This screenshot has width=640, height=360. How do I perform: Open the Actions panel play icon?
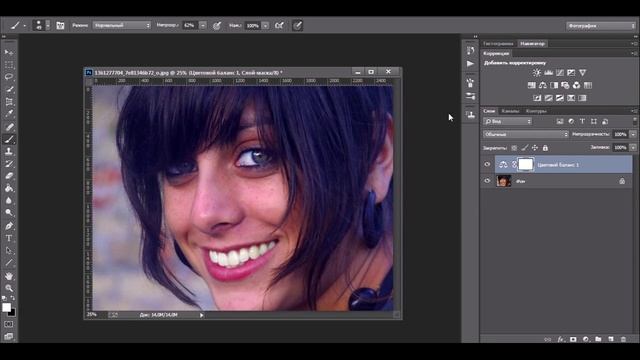(x=471, y=64)
